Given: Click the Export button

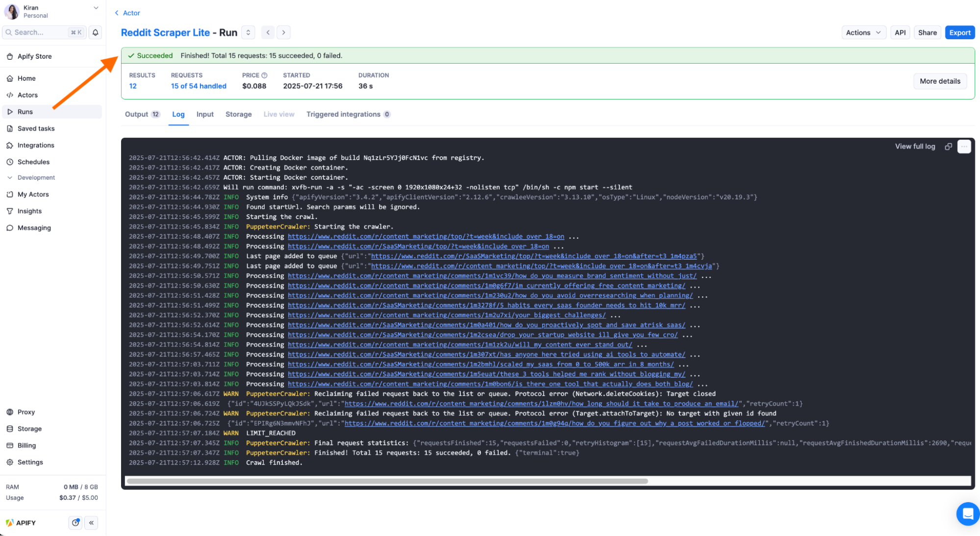Looking at the screenshot, I should coord(959,32).
